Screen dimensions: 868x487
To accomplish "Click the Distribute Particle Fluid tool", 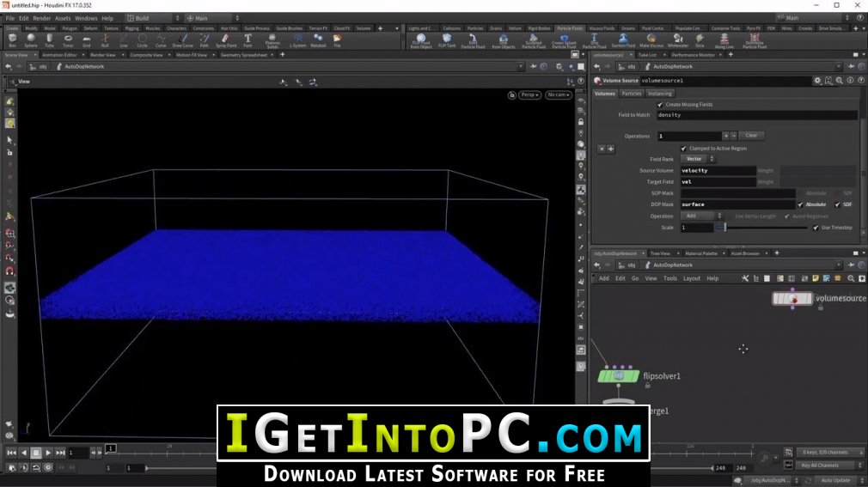I will (x=755, y=41).
